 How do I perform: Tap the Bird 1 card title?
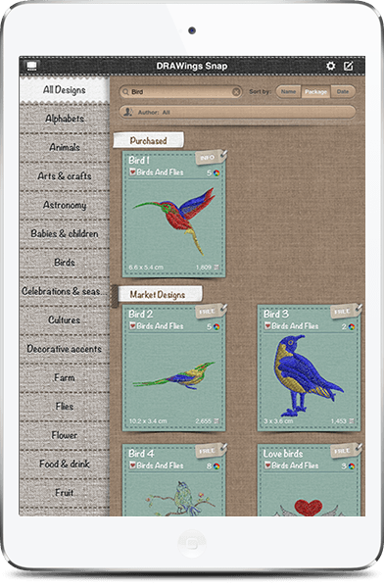(139, 160)
